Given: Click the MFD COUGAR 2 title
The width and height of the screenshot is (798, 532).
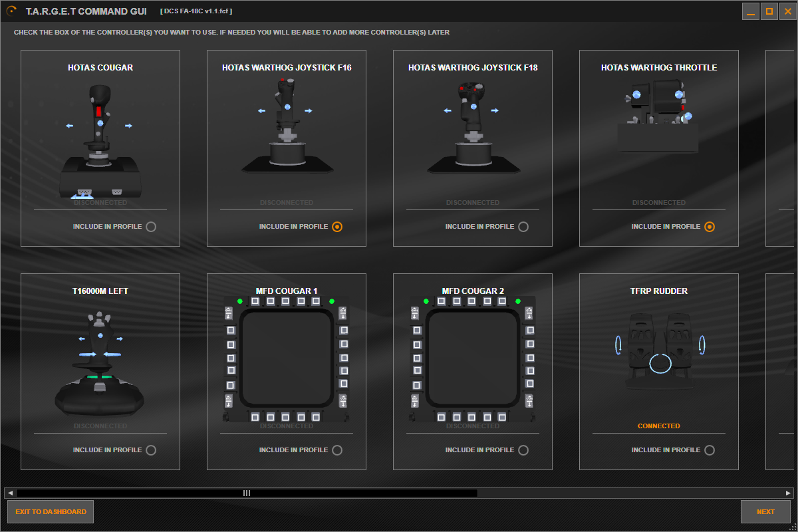Looking at the screenshot, I should pyautogui.click(x=473, y=291).
